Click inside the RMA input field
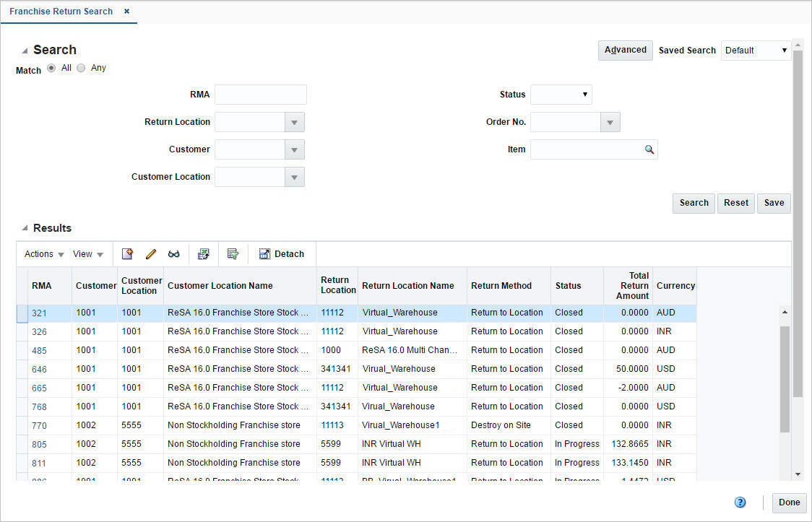This screenshot has width=812, height=522. click(x=260, y=94)
